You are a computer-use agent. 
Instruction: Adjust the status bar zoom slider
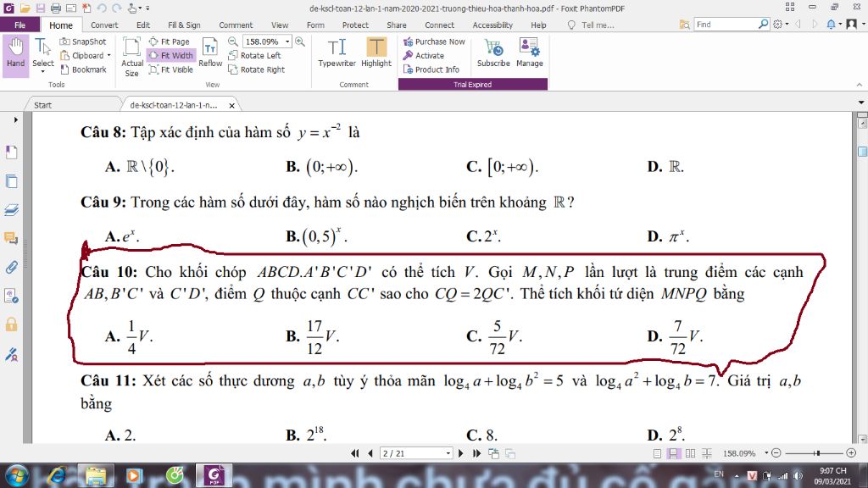point(817,453)
